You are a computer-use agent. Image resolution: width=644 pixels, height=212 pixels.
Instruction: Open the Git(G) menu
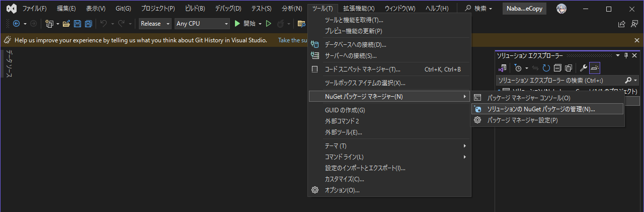(x=123, y=9)
